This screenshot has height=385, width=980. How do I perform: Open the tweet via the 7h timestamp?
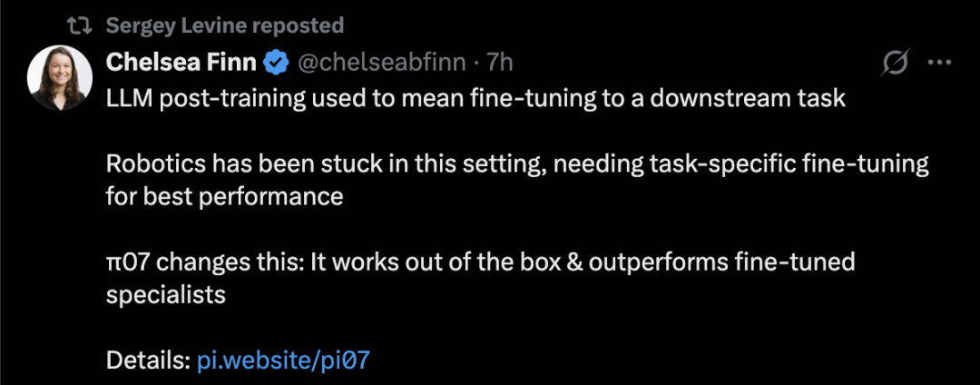pos(500,63)
